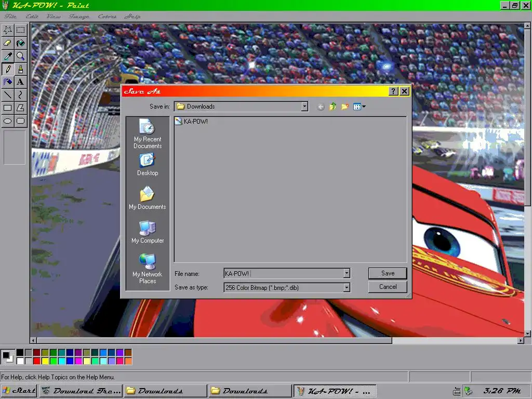Choose the Polygon tool

coord(21,108)
